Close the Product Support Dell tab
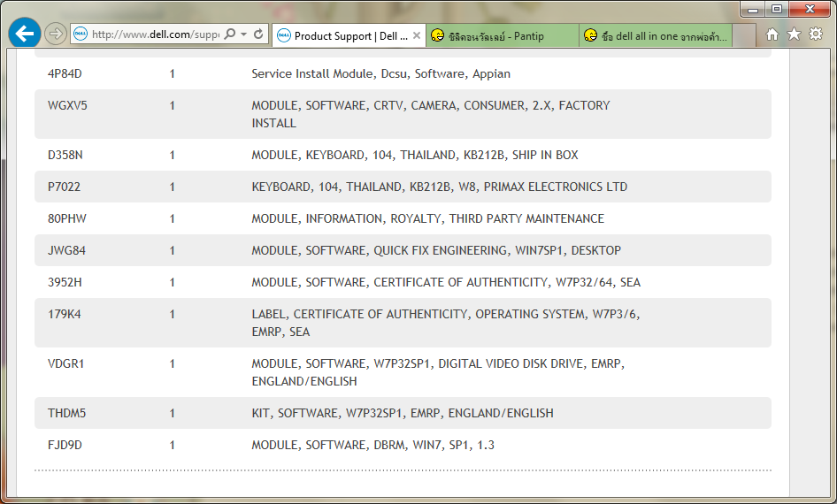Screen dimensions: 837x504 [x=417, y=35]
